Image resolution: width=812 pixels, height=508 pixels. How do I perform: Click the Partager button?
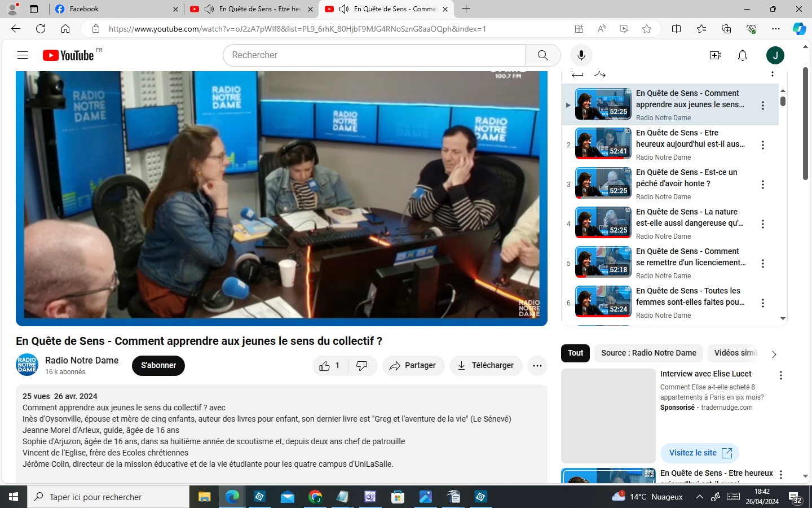[413, 366]
